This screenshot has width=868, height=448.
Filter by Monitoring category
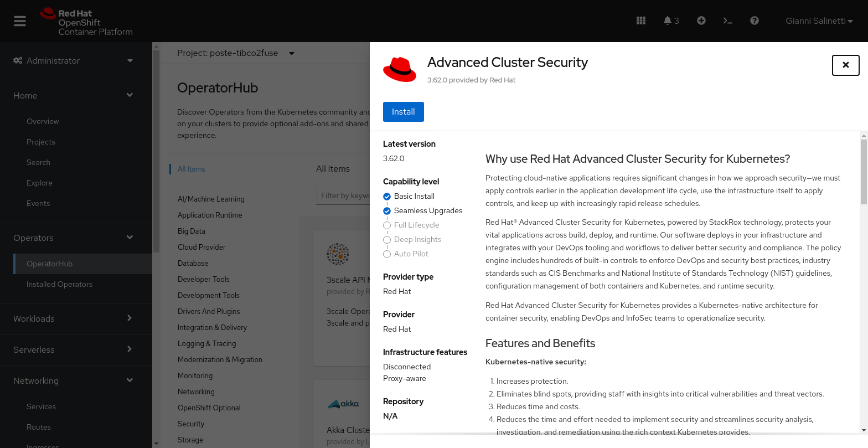coord(195,375)
